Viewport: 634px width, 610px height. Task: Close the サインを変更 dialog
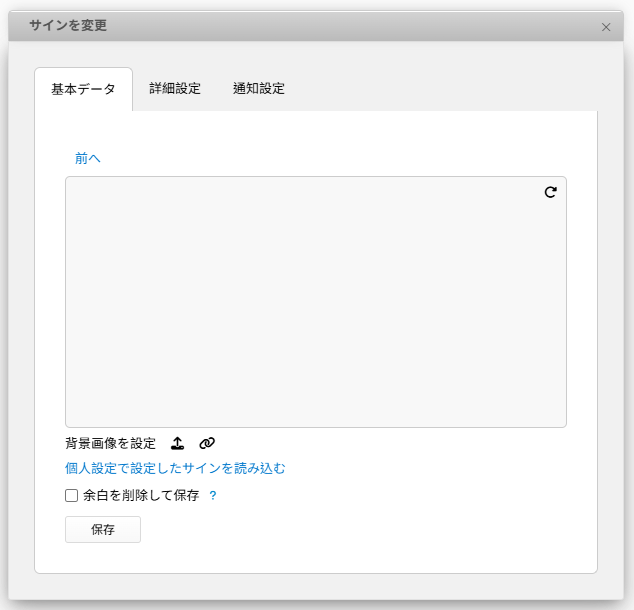606,27
